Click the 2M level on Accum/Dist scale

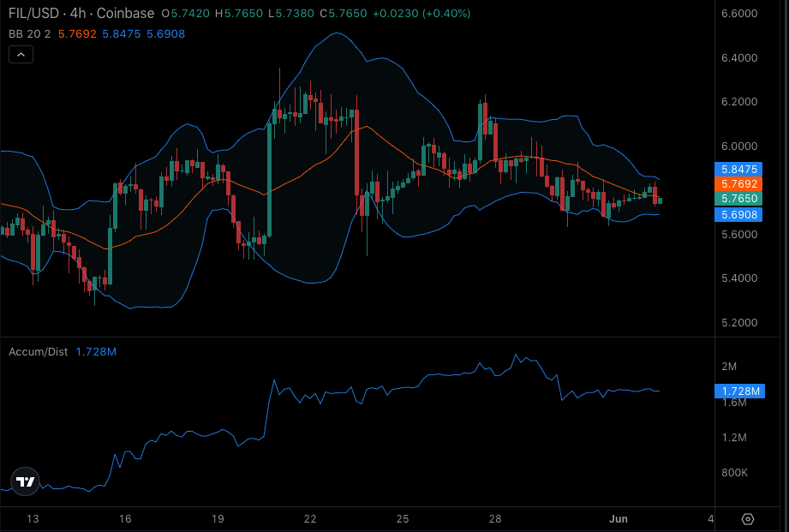pos(729,367)
